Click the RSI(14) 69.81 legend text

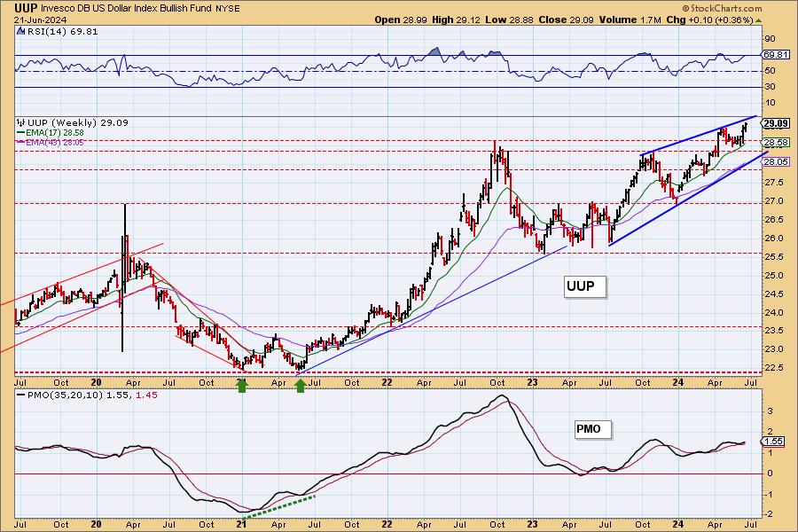coord(61,31)
